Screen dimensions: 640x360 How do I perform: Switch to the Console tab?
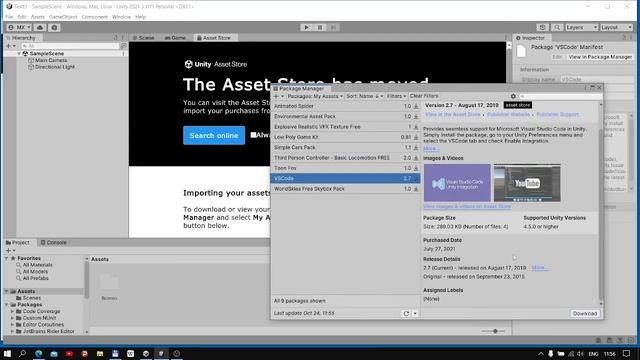(x=53, y=242)
